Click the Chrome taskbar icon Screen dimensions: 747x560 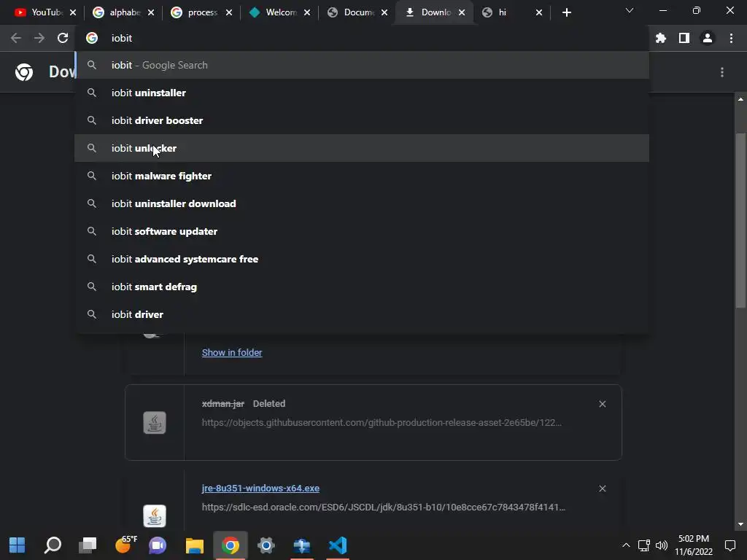(x=230, y=545)
